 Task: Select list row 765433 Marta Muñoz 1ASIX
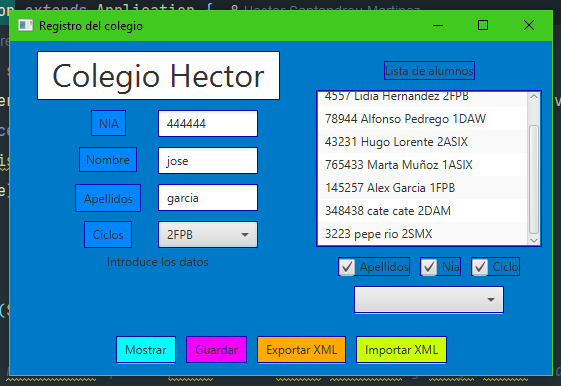(x=422, y=165)
